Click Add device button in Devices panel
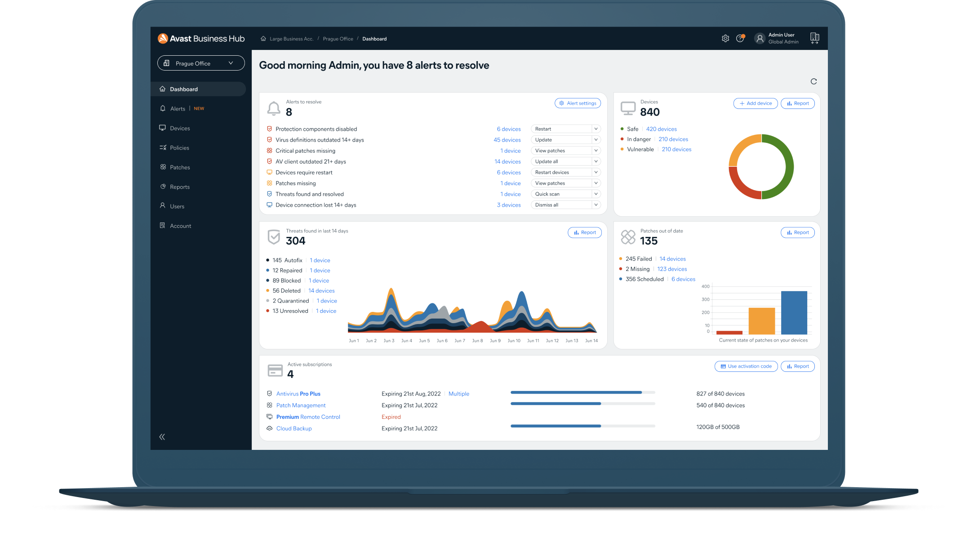This screenshot has width=978, height=560. click(x=754, y=103)
